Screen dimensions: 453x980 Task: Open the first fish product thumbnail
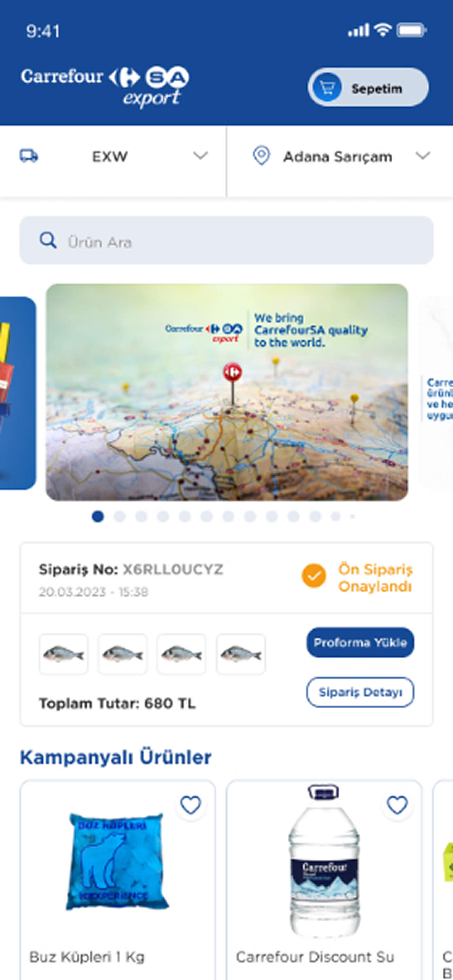(64, 654)
